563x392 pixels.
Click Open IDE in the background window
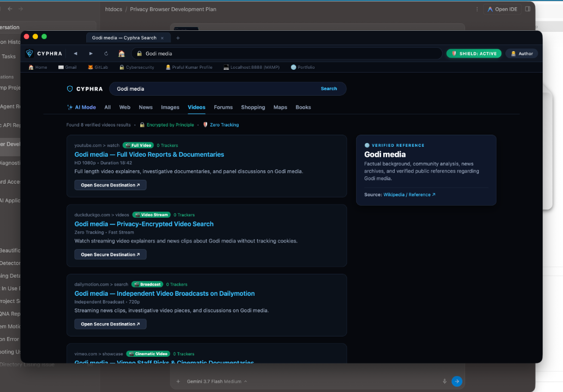[502, 9]
